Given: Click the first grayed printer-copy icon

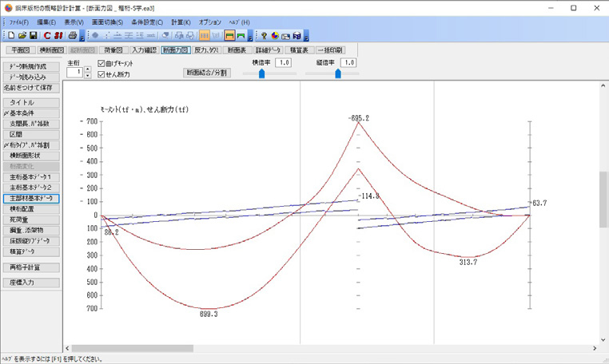Looking at the screenshot, I should (x=179, y=36).
